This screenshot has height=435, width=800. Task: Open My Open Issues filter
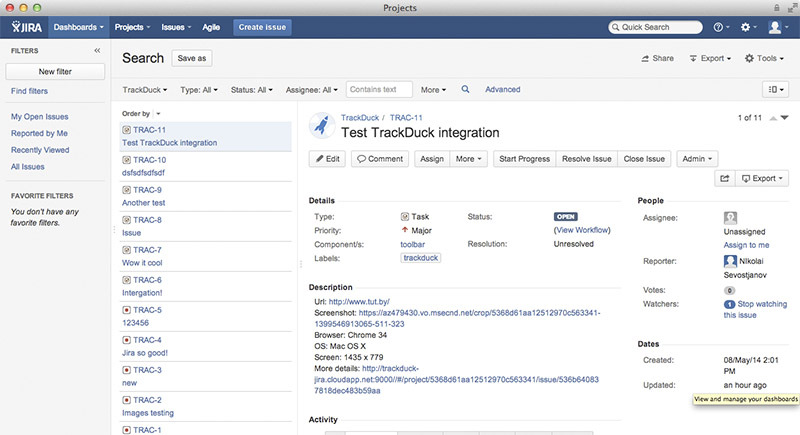[x=39, y=116]
